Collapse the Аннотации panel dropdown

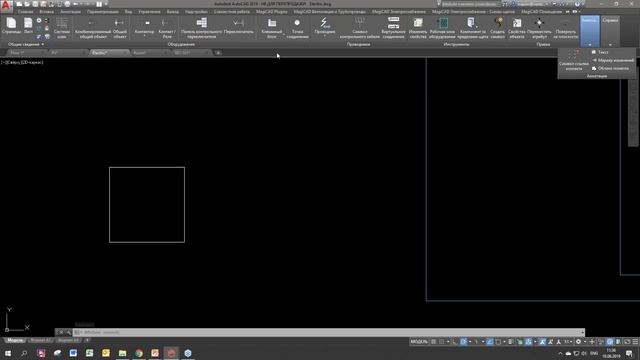[x=590, y=44]
